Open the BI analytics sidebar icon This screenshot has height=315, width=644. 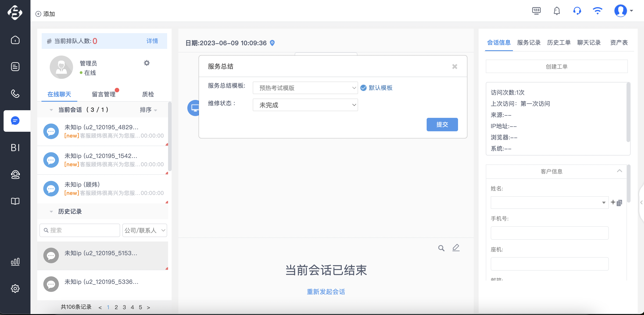pos(15,147)
